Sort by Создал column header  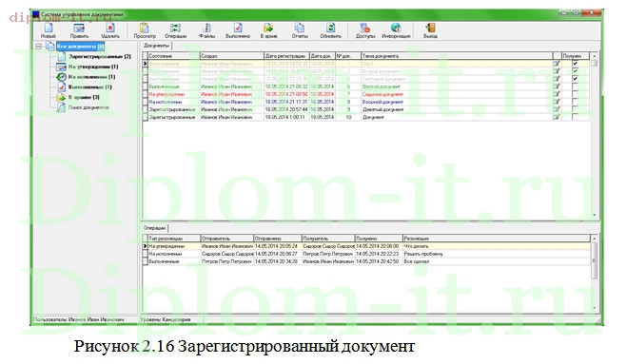(x=231, y=56)
